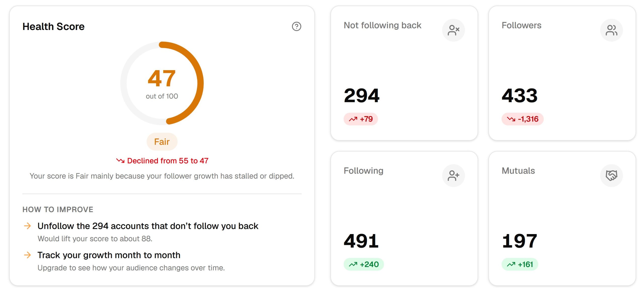
Task: Click the Followers people icon
Action: [611, 30]
